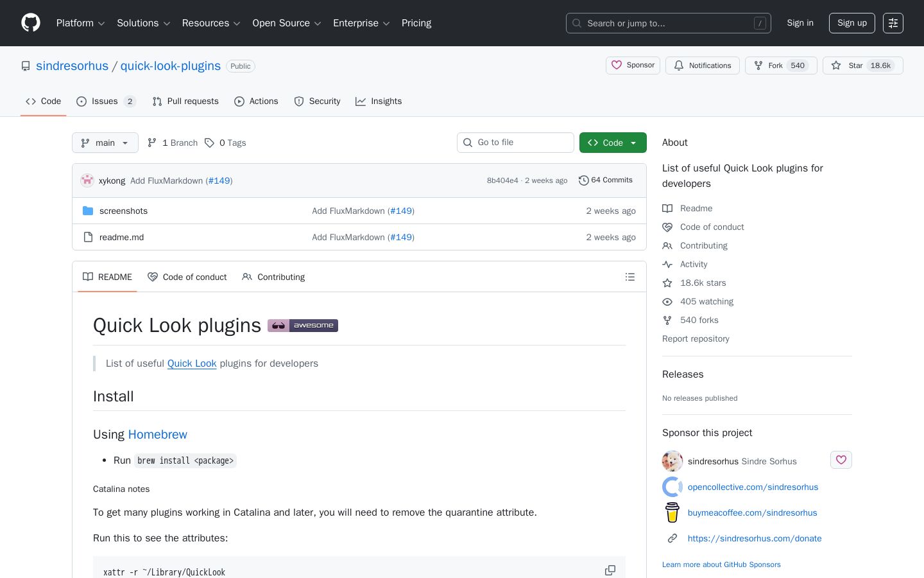Open the main branch selector dropdown
Viewport: 924px width, 578px height.
tap(105, 143)
